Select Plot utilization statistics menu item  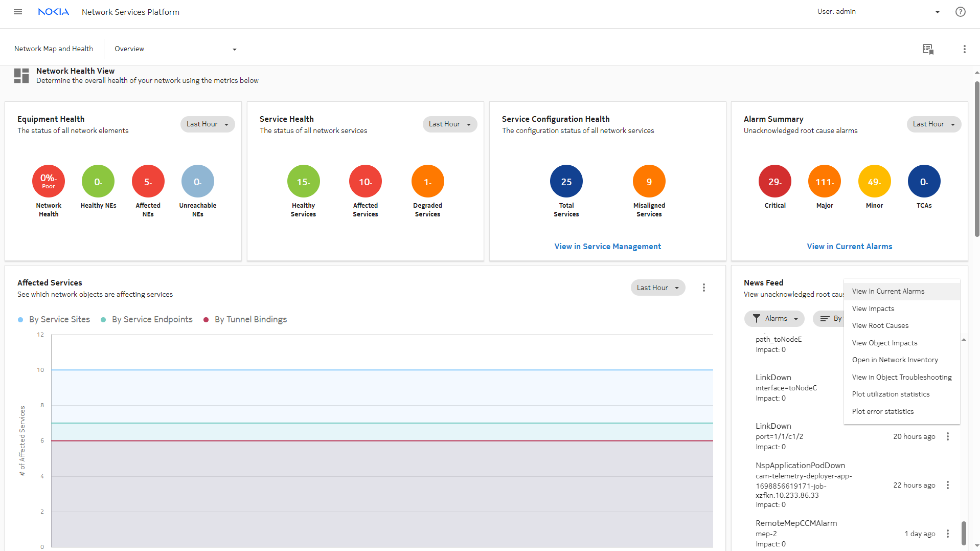[x=902, y=394]
